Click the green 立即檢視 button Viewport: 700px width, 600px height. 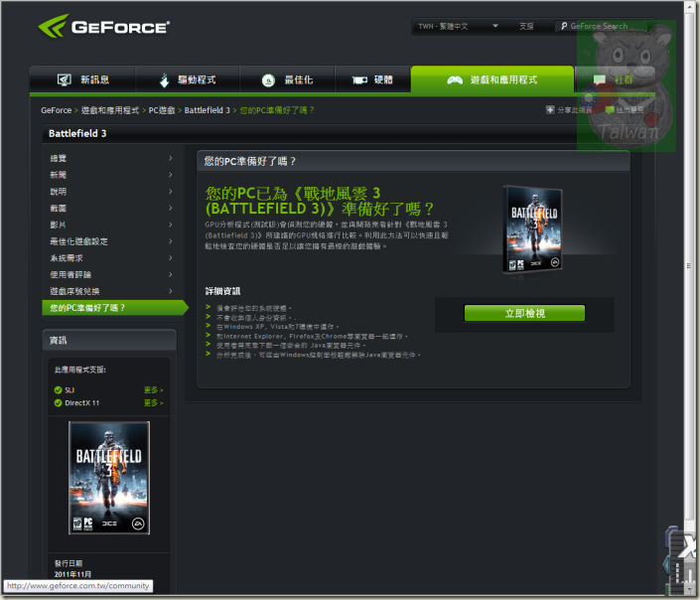click(x=524, y=313)
